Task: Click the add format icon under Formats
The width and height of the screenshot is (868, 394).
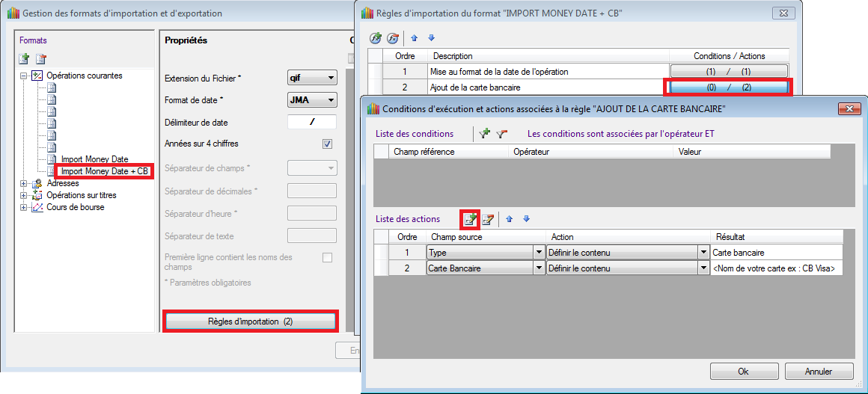Action: pos(24,58)
